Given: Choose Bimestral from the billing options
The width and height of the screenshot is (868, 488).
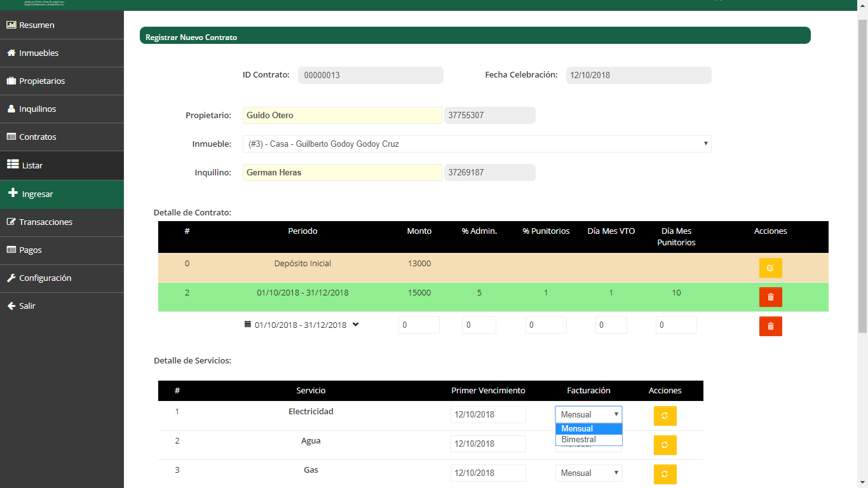Looking at the screenshot, I should (579, 440).
